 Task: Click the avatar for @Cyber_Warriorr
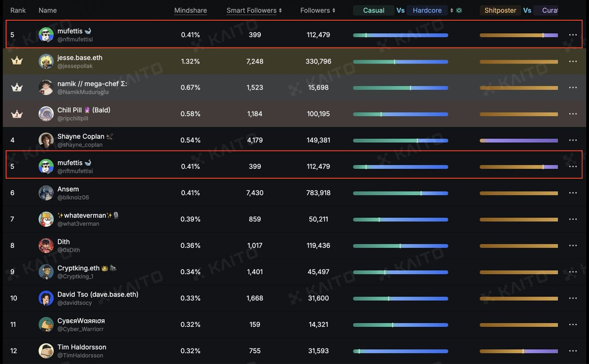tap(46, 324)
